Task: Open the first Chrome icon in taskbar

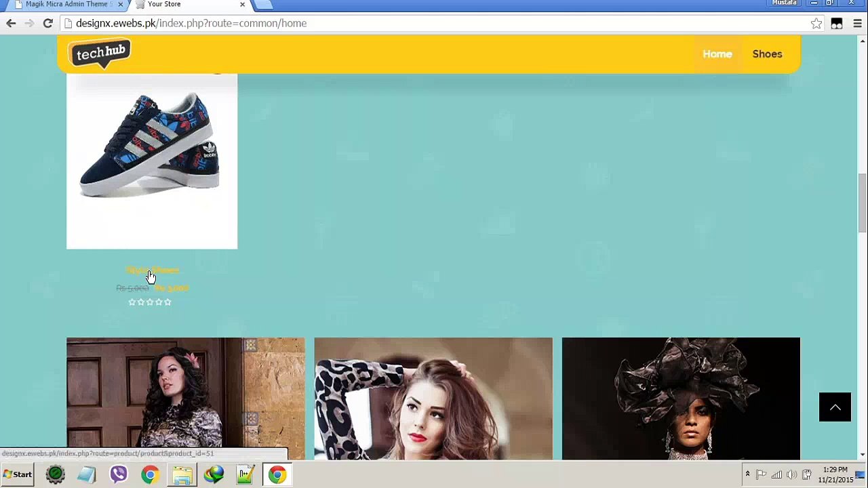Action: pyautogui.click(x=150, y=474)
